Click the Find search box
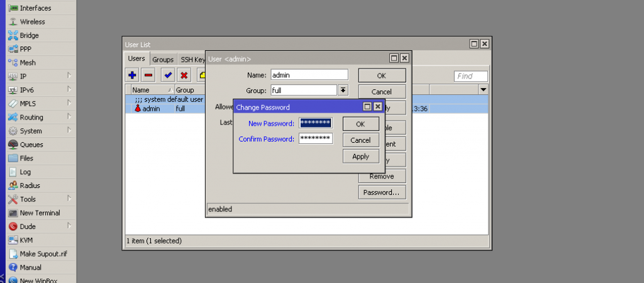The height and width of the screenshot is (283, 644). point(470,76)
